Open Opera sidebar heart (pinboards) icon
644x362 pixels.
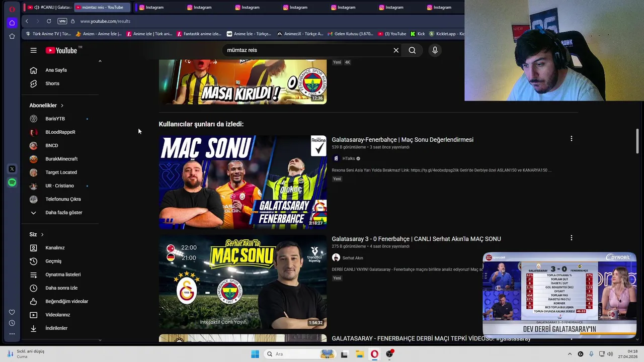coord(12,312)
